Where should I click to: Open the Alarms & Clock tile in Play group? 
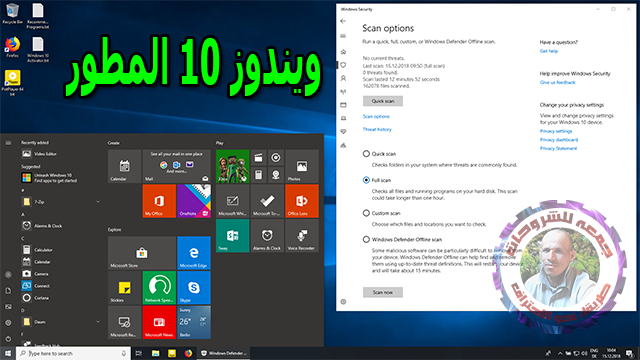click(x=267, y=236)
